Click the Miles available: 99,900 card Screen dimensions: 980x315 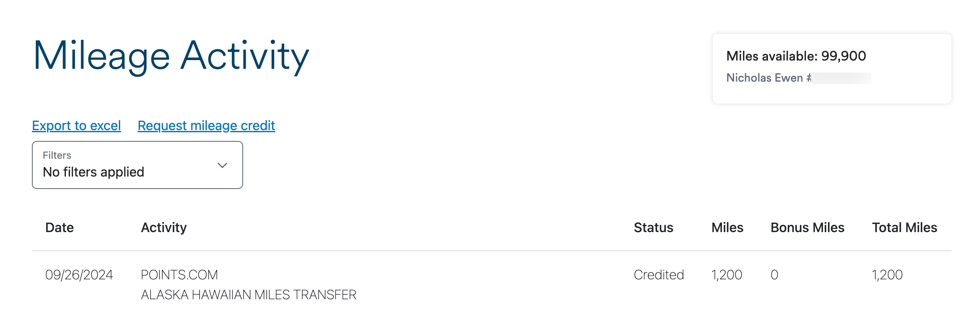832,69
